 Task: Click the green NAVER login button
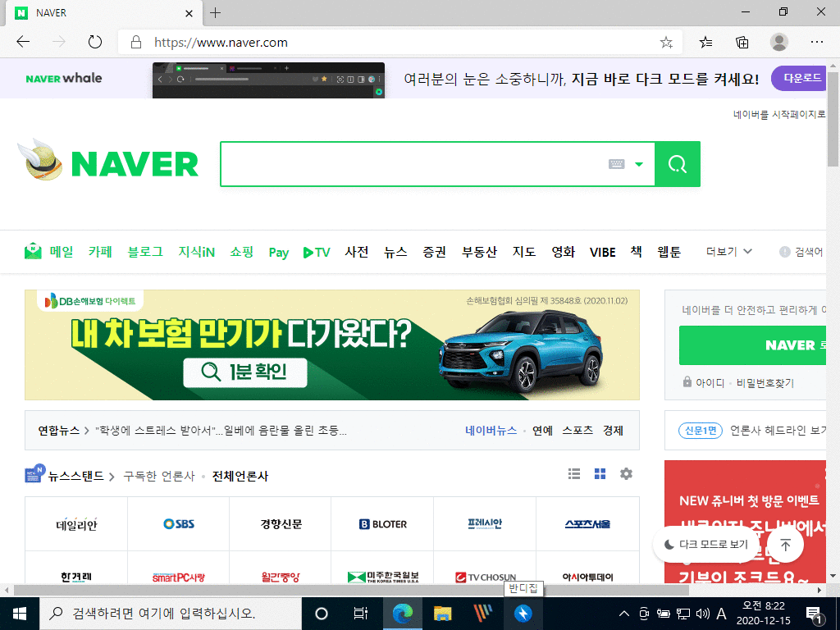[x=753, y=345]
